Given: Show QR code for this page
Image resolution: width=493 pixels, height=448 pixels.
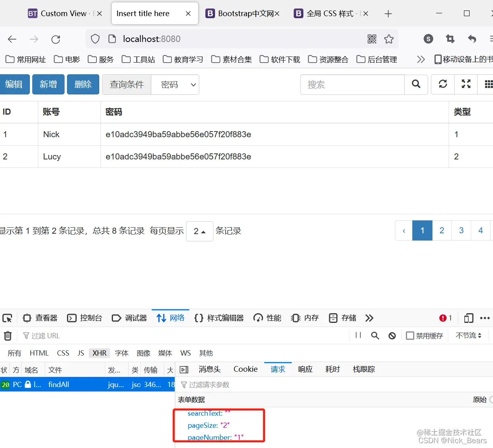Looking at the screenshot, I should (372, 39).
